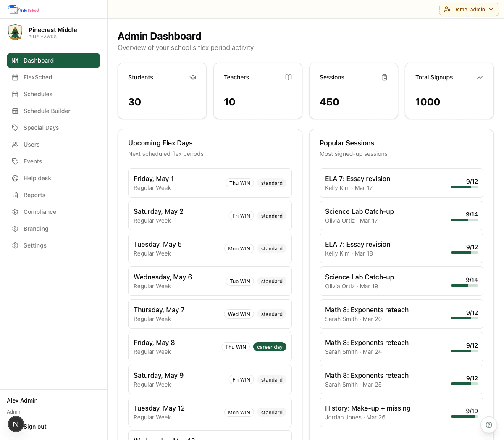Navigate to Schedules
504x440 pixels.
[53, 94]
